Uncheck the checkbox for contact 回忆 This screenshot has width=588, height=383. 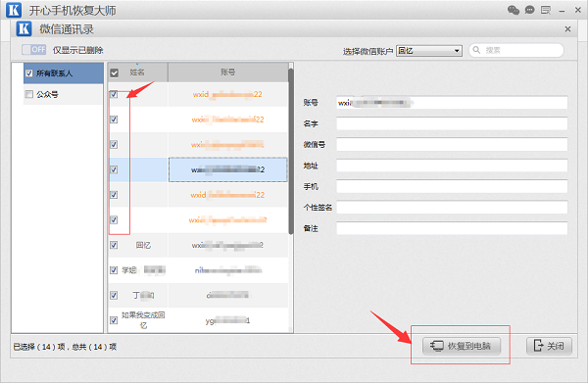pos(114,245)
